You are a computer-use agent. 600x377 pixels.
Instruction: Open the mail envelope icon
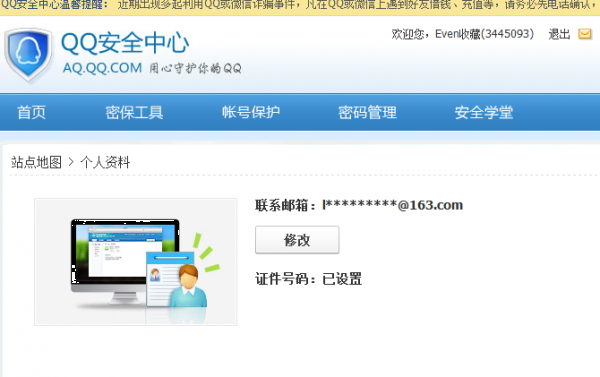585,34
